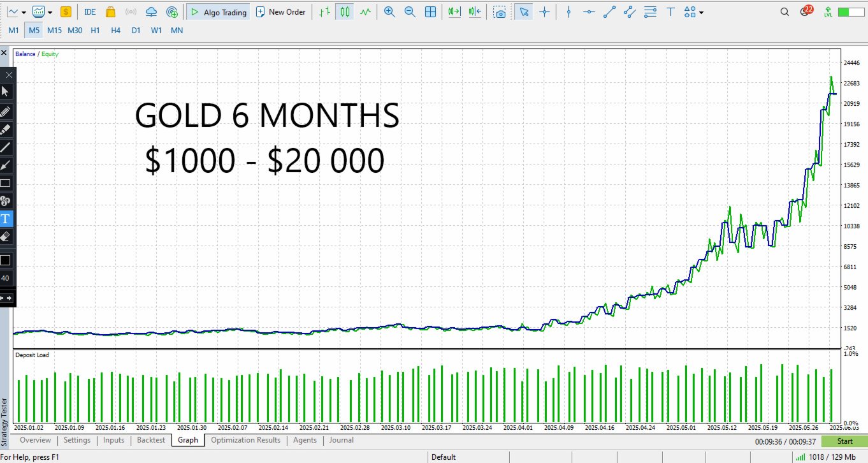This screenshot has height=463, width=868.
Task: Expand the drawing palette with the double arrows
Action: point(6,297)
